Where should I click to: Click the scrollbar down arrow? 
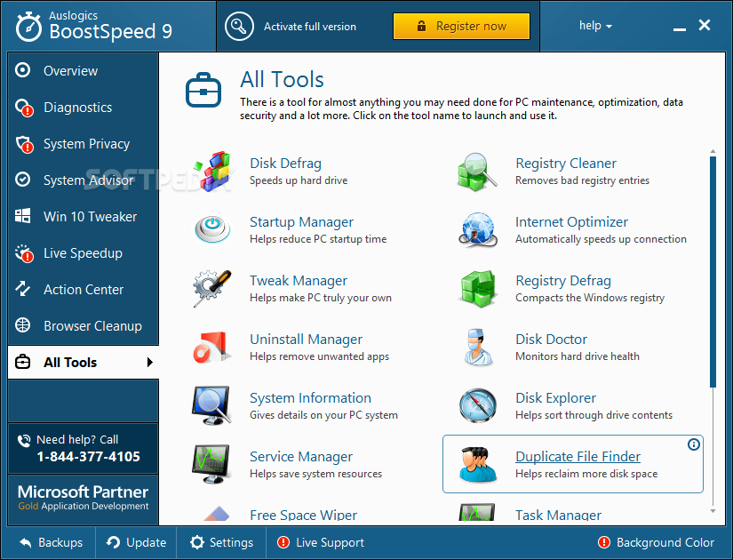713,511
